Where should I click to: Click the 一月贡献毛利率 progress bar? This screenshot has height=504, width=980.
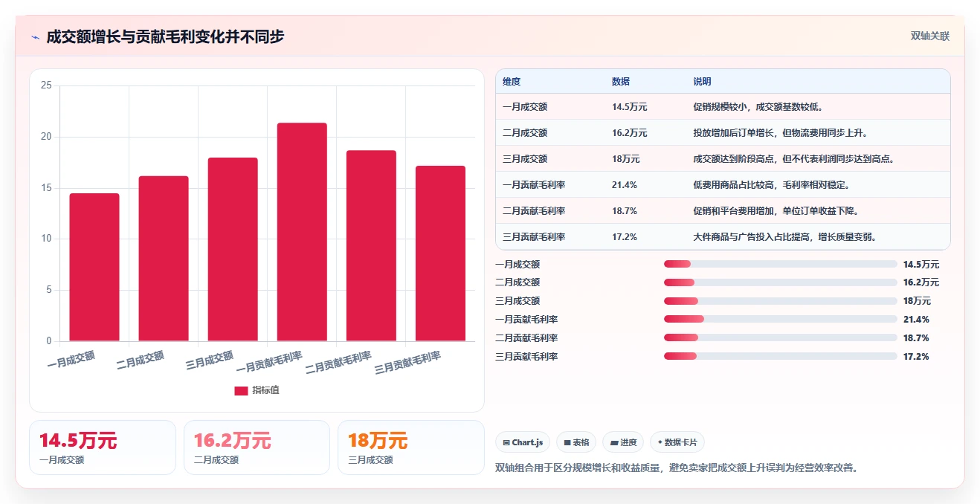(781, 319)
